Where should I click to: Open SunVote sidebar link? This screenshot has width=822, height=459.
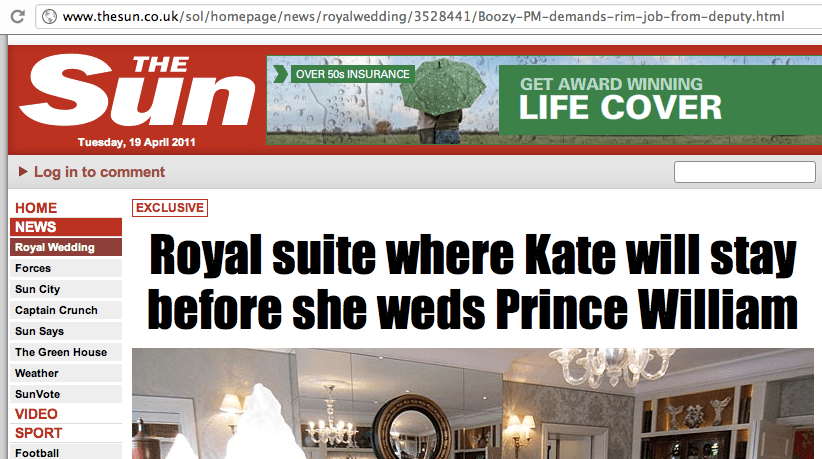pos(66,394)
